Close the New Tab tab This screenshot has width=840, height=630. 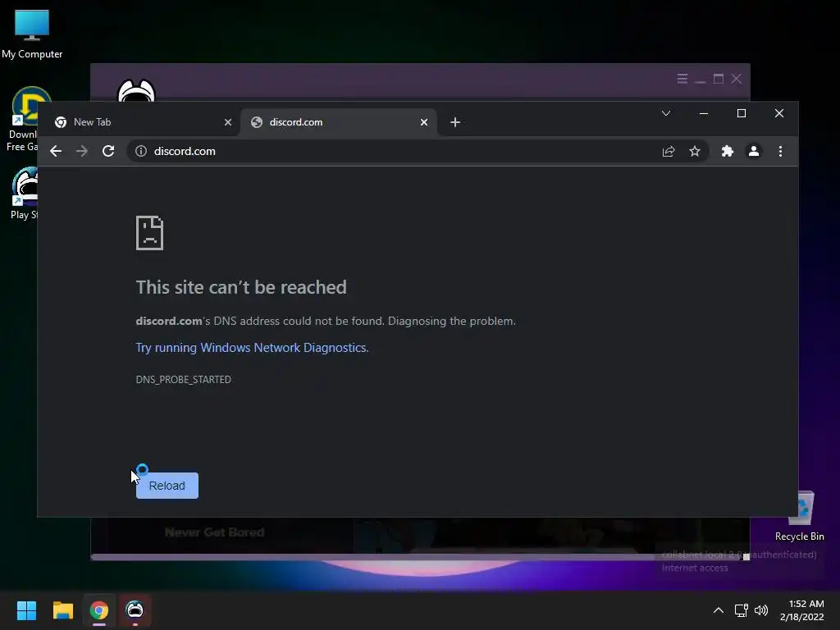point(228,122)
